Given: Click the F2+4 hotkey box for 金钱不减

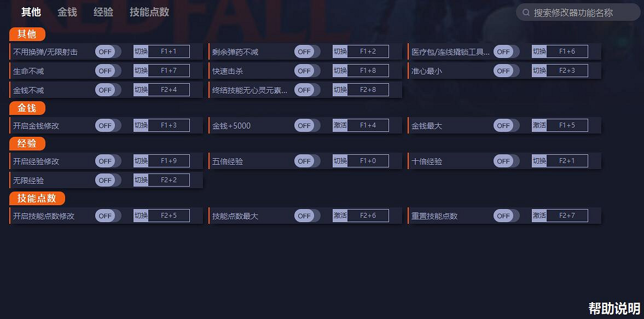Looking at the screenshot, I should (169, 90).
